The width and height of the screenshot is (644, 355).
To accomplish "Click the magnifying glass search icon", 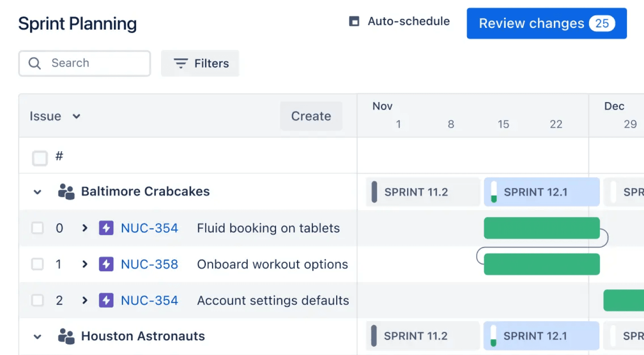I will (x=34, y=63).
